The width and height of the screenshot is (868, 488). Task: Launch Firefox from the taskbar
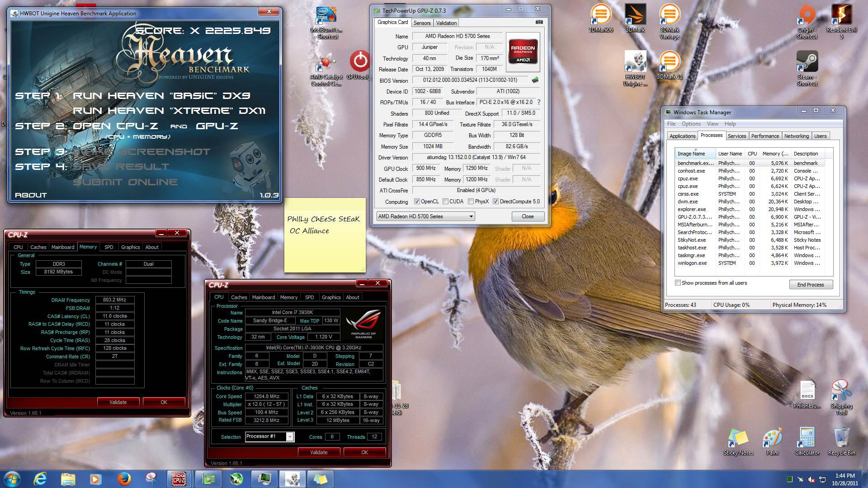coord(124,479)
